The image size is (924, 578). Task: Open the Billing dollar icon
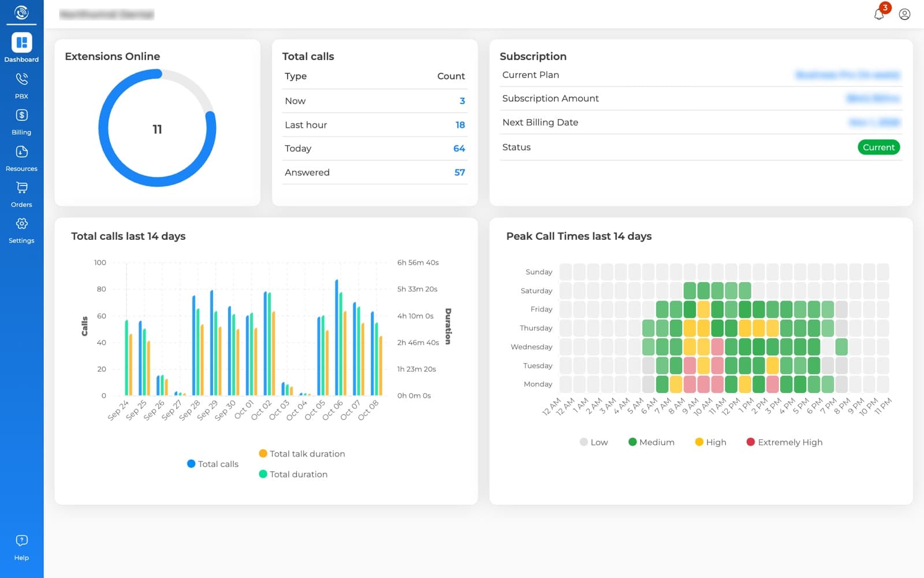[21, 115]
